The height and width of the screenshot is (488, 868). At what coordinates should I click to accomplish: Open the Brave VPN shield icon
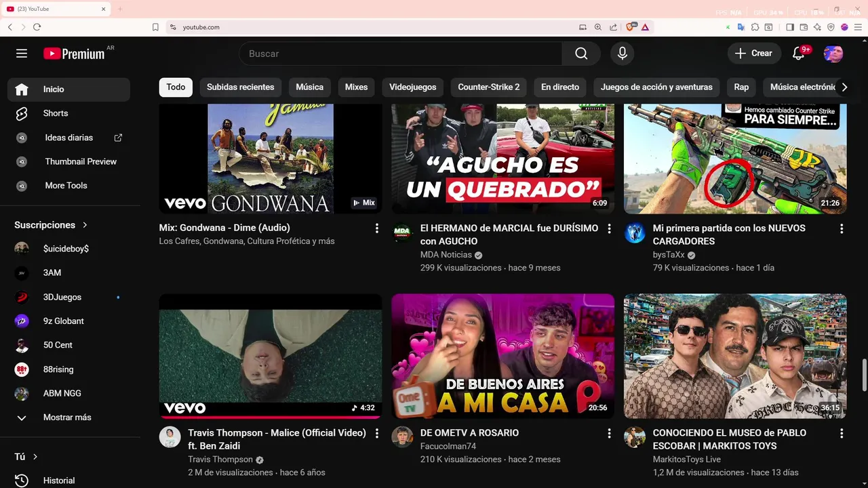[831, 27]
